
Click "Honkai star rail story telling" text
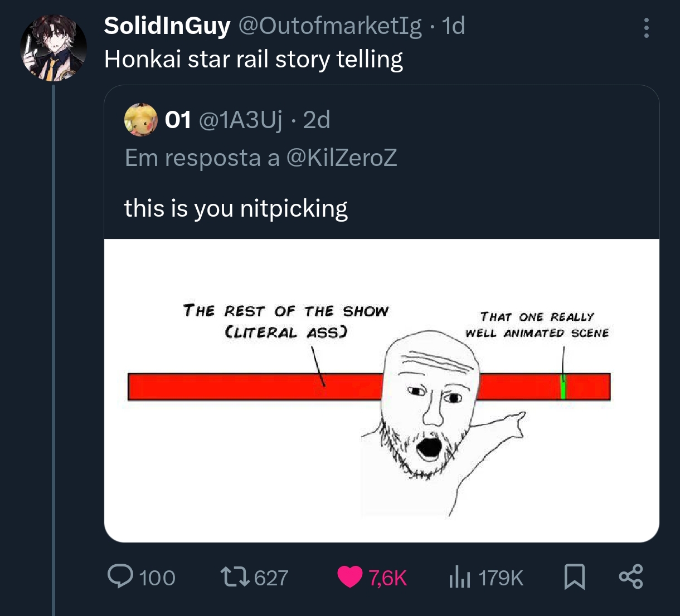[253, 59]
